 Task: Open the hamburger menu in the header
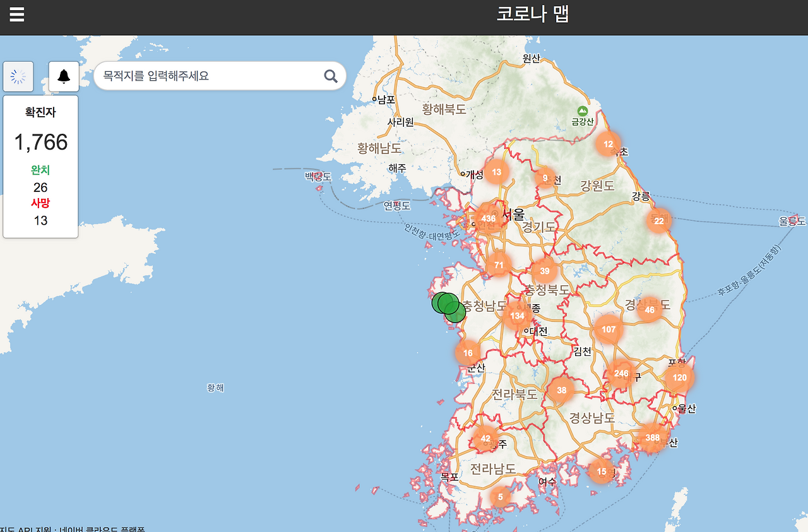pos(16,15)
